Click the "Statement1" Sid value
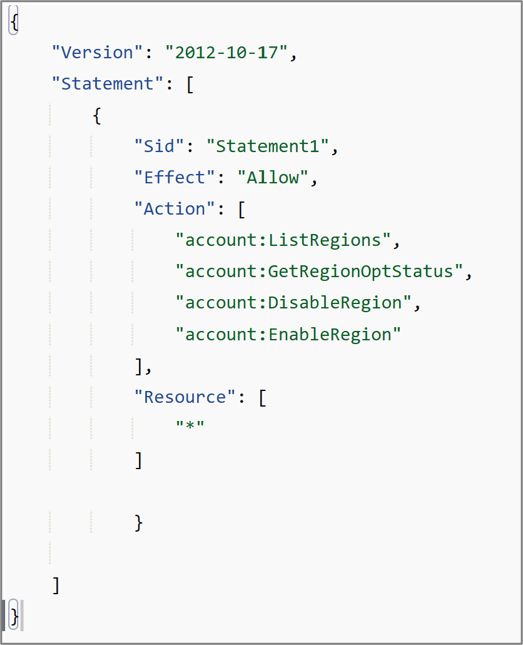Screen dimensions: 523x645 267,146
